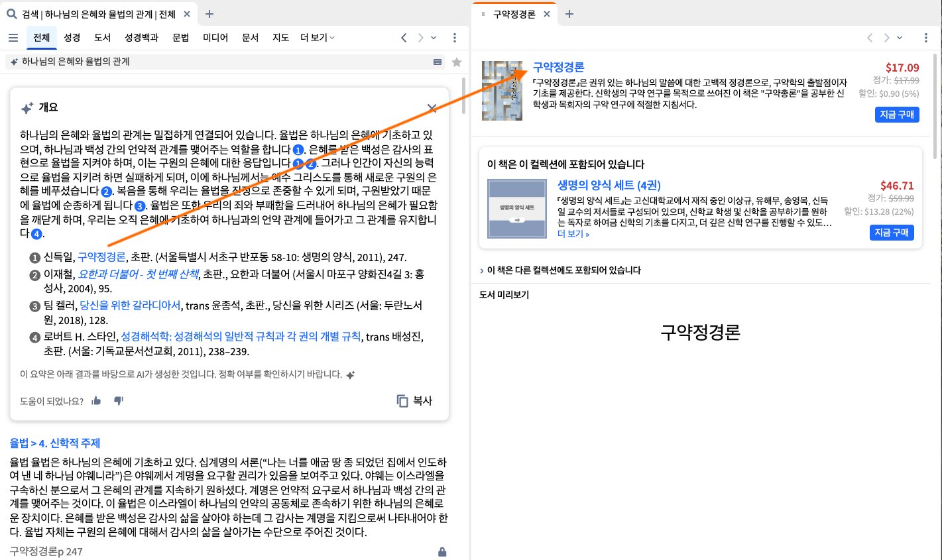Screen dimensions: 942x560
Task: Close the 구약정경론 tab
Action: tap(547, 14)
